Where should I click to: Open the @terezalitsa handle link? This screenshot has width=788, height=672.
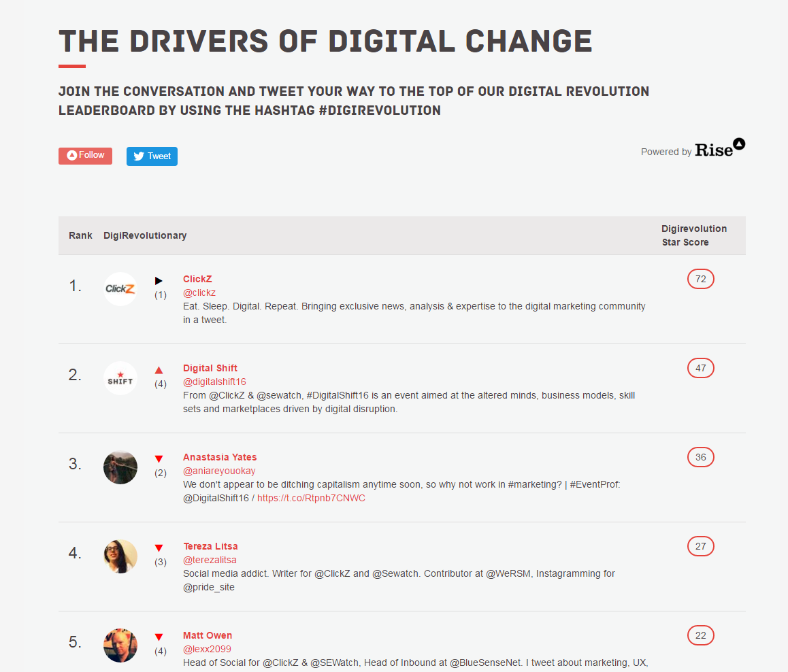pyautogui.click(x=210, y=560)
